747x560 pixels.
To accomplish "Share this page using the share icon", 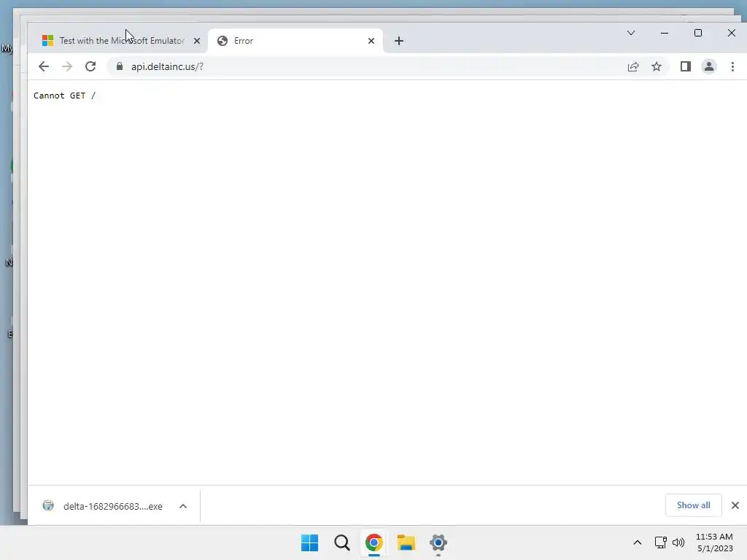I will (633, 66).
